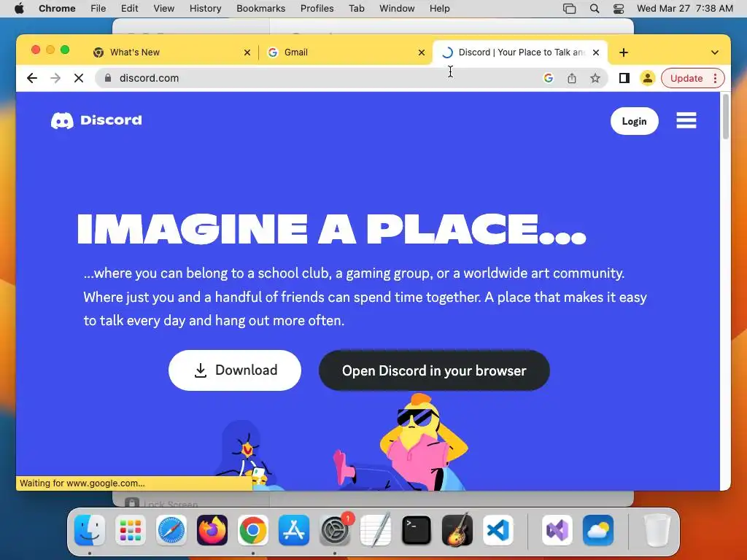Viewport: 747px width, 560px height.
Task: Open the Tab menu
Action: pos(356,9)
